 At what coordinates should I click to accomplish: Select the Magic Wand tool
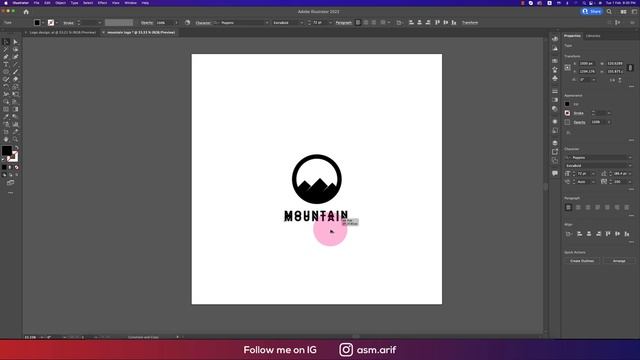click(x=6, y=49)
